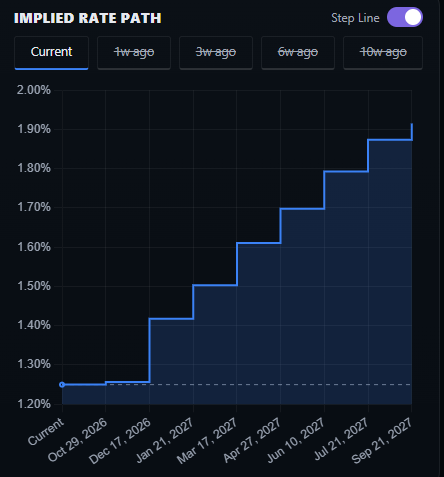Image resolution: width=444 pixels, height=477 pixels.
Task: Switch to the 6w ago tab
Action: (298, 52)
